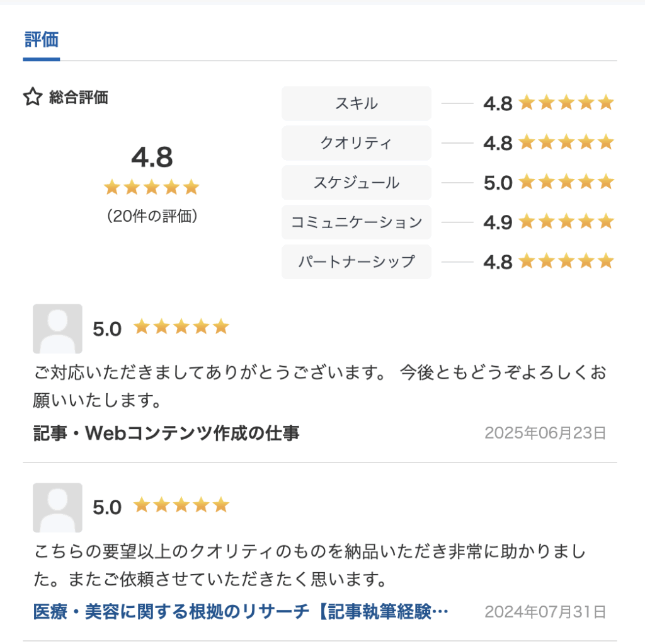The width and height of the screenshot is (645, 644).
Task: Click the 総合評価 outline star icon
Action: click(33, 97)
